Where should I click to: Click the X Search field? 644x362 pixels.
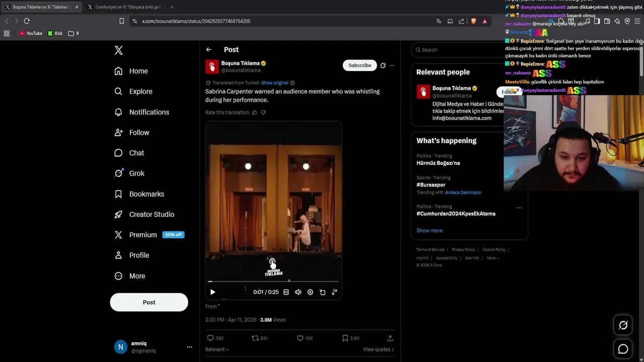458,50
